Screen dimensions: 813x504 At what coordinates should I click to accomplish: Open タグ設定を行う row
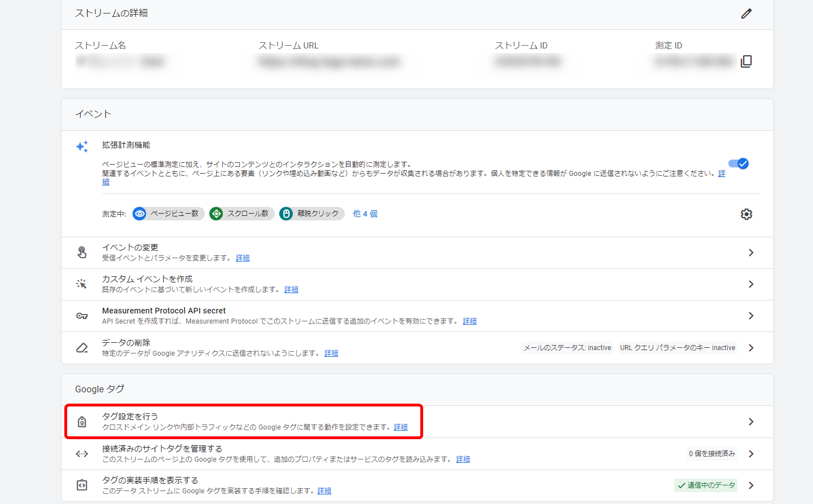(x=418, y=422)
